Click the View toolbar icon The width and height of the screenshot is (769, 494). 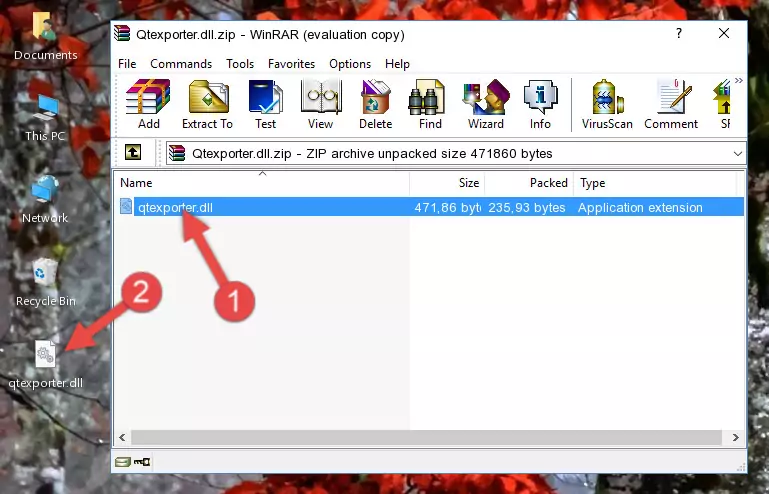pos(321,104)
